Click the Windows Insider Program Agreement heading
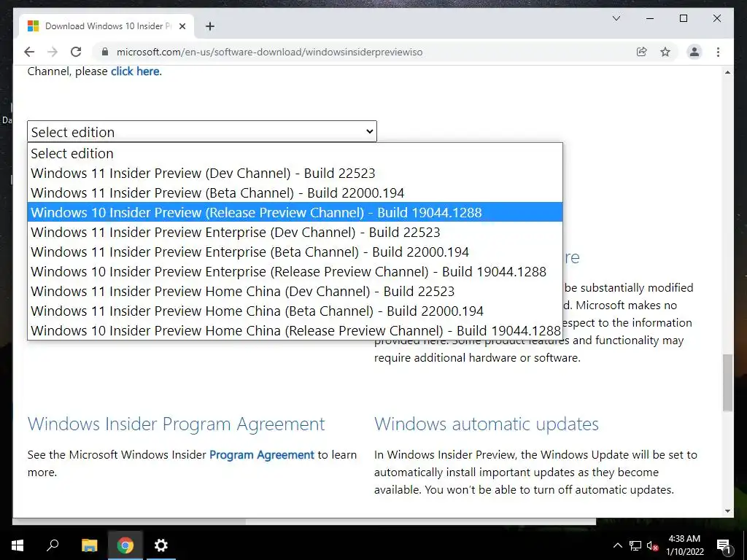 click(177, 424)
